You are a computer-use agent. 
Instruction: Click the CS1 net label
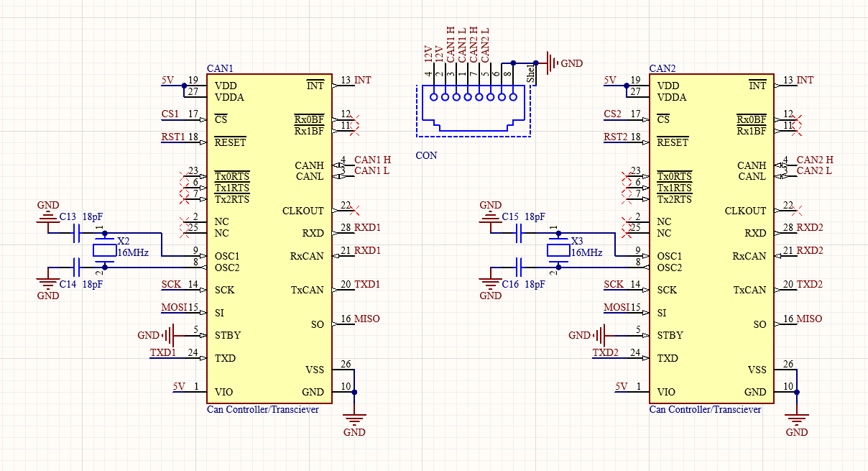(170, 114)
